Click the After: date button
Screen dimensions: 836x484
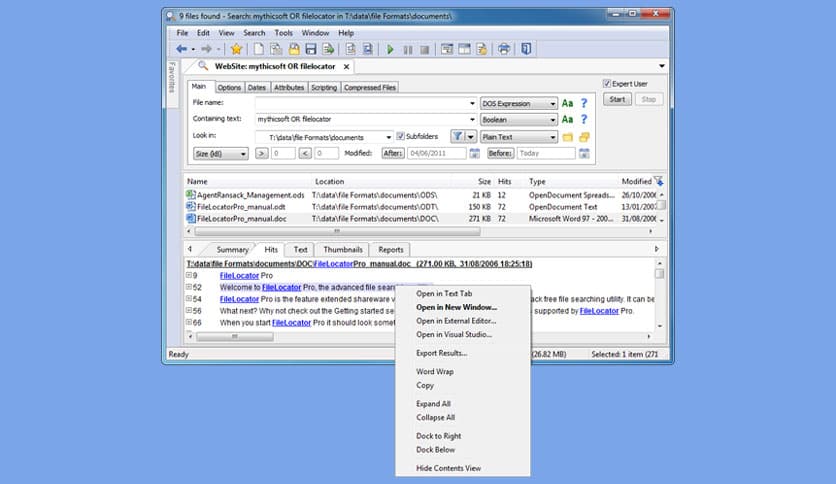[393, 154]
